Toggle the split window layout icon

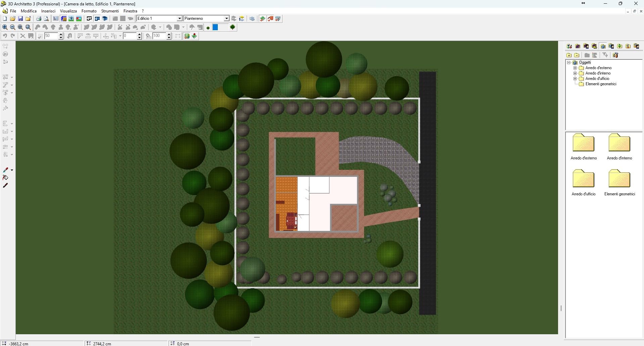97,19
